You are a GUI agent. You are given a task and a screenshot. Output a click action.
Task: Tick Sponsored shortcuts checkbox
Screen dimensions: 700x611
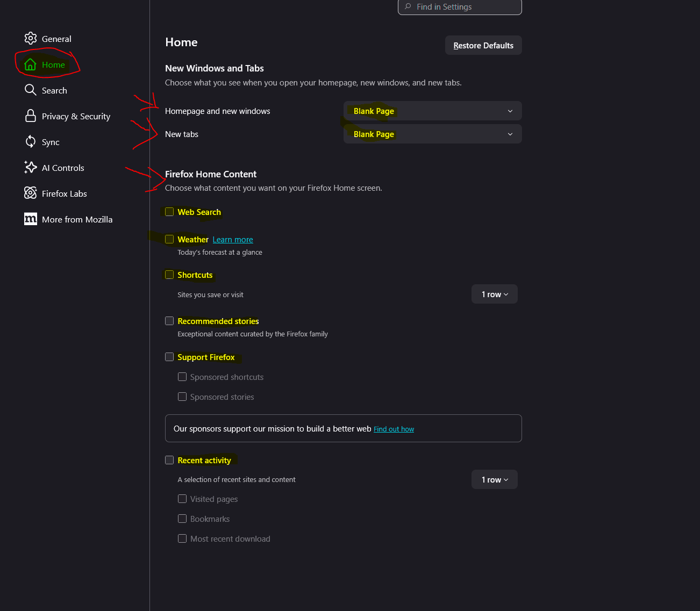click(182, 377)
